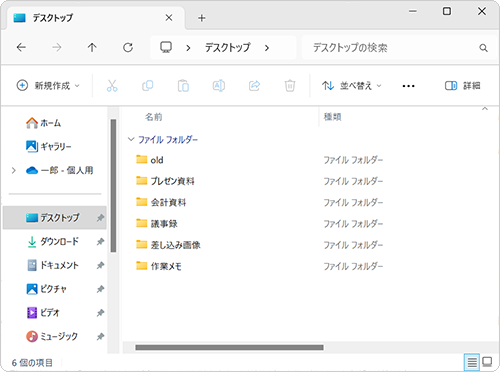The height and width of the screenshot is (372, 500).
Task: Open ピクチャ in the sidebar
Action: [47, 289]
